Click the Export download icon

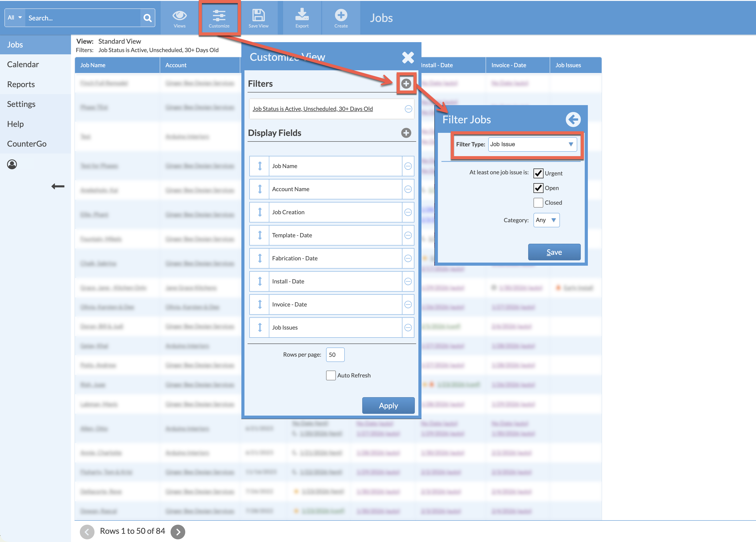[302, 18]
